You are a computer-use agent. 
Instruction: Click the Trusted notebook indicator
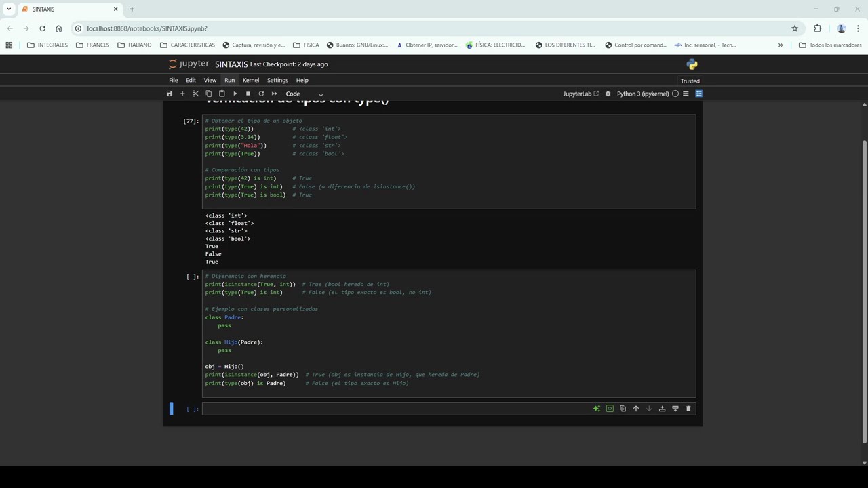pyautogui.click(x=690, y=81)
